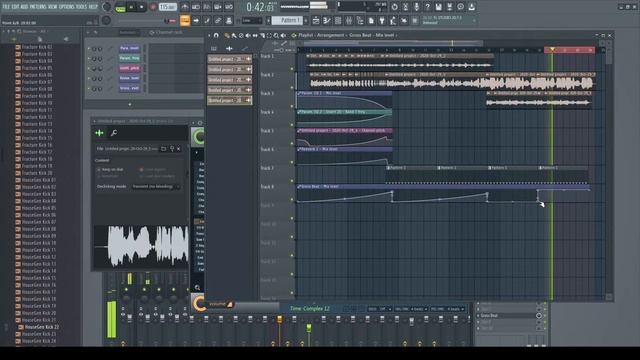Image resolution: width=640 pixels, height=360 pixels.
Task: Click the highlighted orange toolbar button
Action: (185, 20)
